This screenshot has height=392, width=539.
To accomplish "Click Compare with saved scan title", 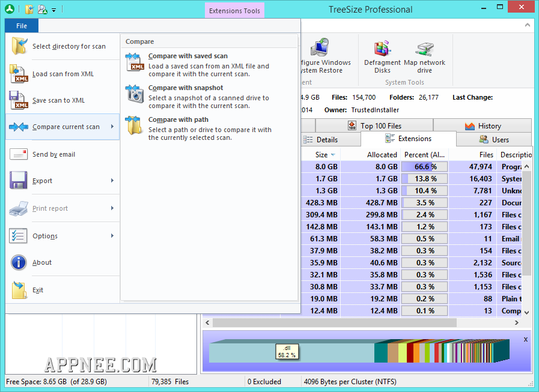I will (x=187, y=56).
